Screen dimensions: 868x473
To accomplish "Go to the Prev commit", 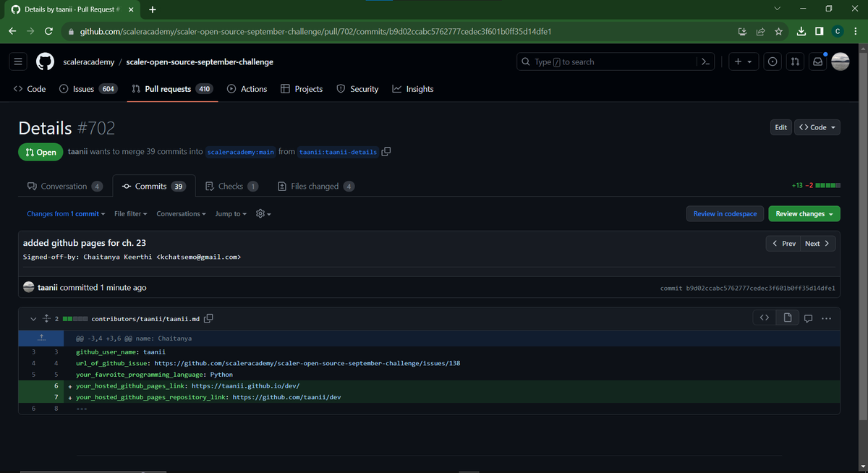I will [784, 244].
